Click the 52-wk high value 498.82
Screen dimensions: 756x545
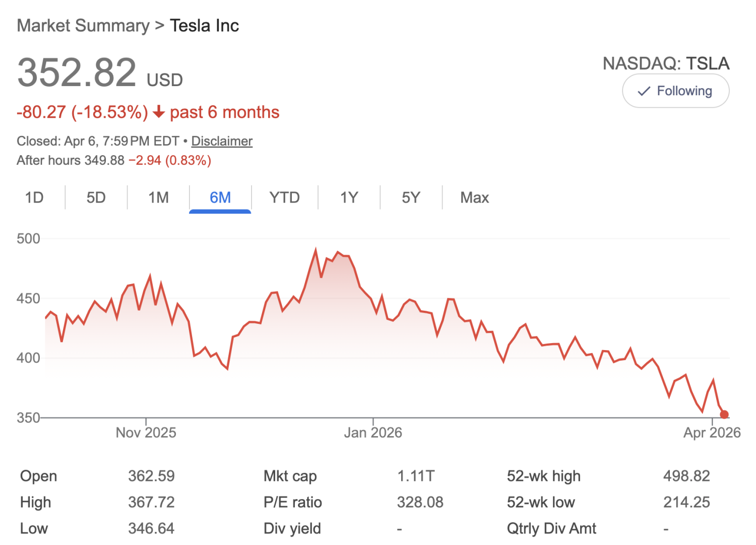pos(686,475)
